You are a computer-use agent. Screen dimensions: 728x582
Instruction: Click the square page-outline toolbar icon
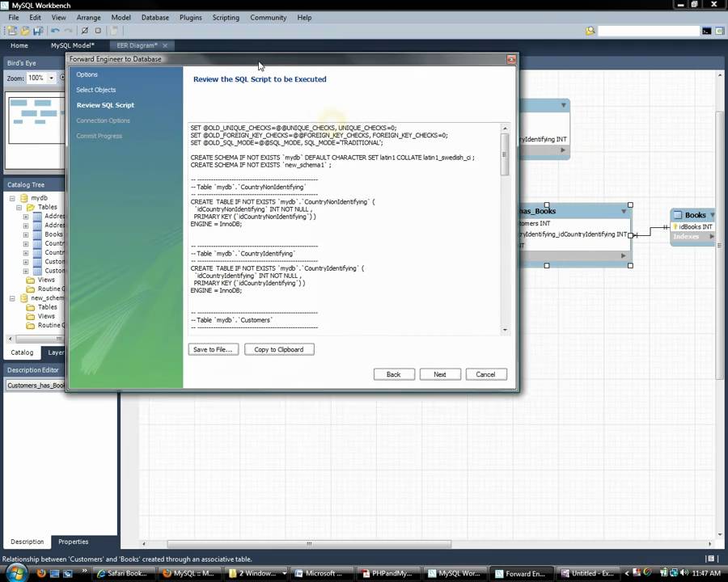point(98,31)
